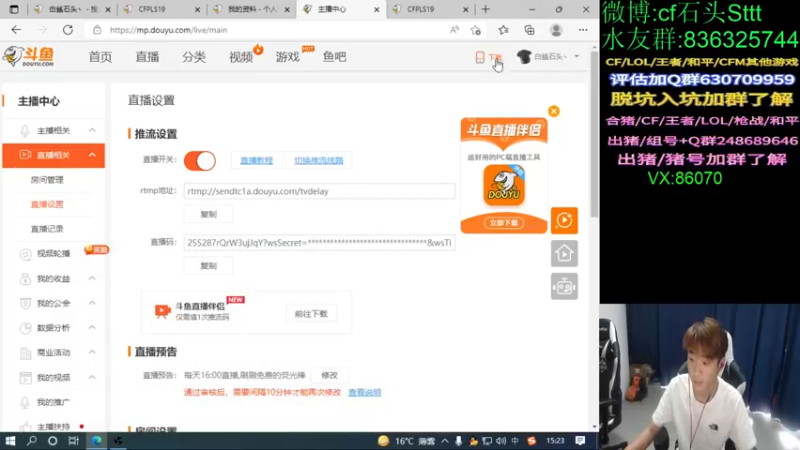Viewport: 800px width, 450px height.
Task: Refresh the browser page
Action: coord(67,30)
